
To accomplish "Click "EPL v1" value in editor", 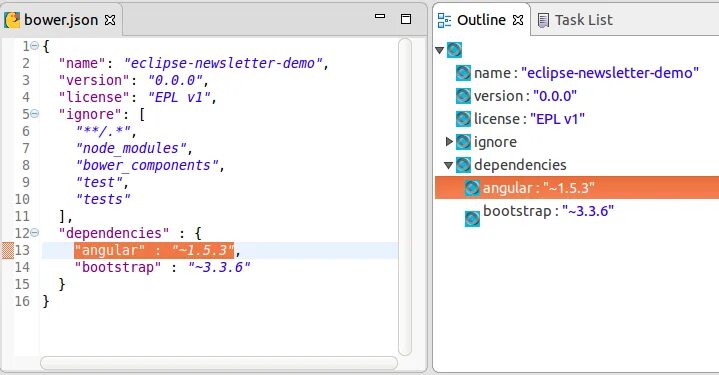I will (179, 97).
